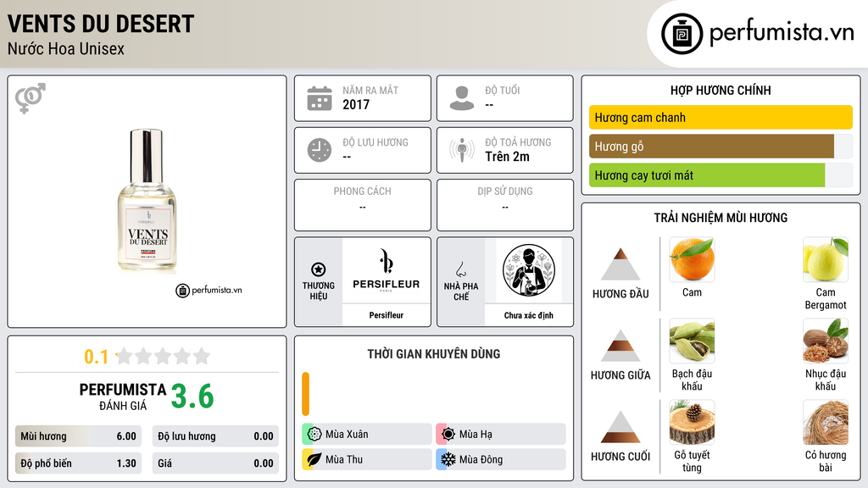Click the green Hương cay tươi mát bar
This screenshot has height=488, width=868.
coord(707,175)
